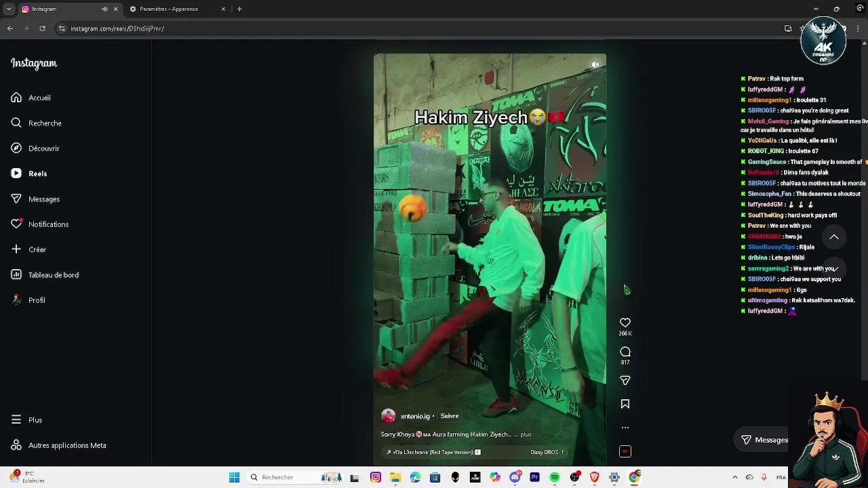This screenshot has width=868, height=488.
Task: Click Suivre to follow xntonio.ig
Action: pos(450,416)
